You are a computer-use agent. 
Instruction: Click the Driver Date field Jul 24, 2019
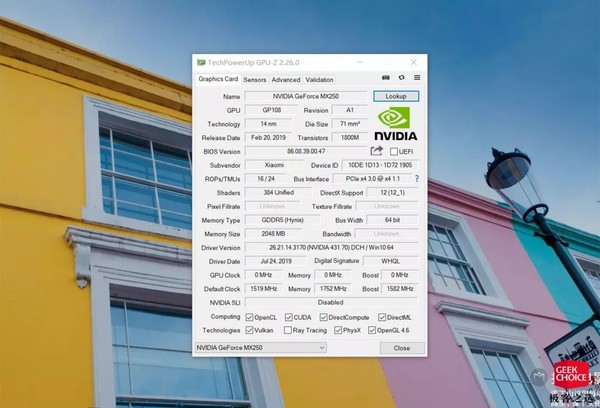coord(276,261)
